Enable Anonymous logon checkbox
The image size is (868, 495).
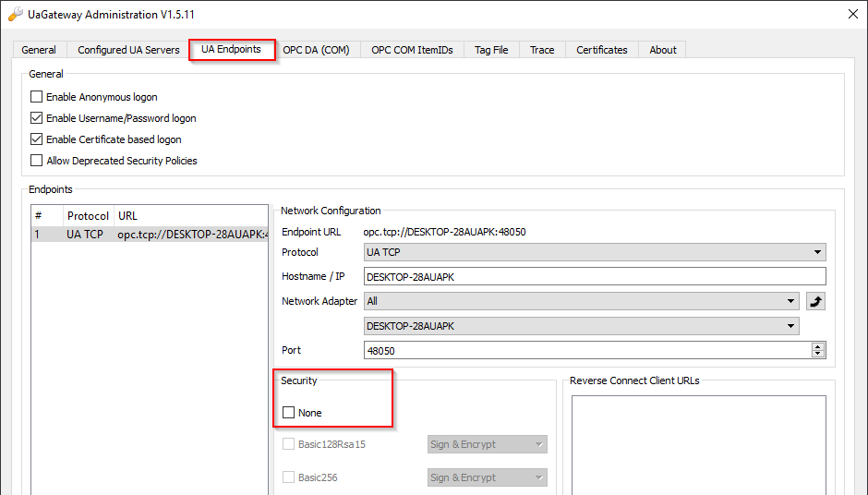tap(37, 97)
